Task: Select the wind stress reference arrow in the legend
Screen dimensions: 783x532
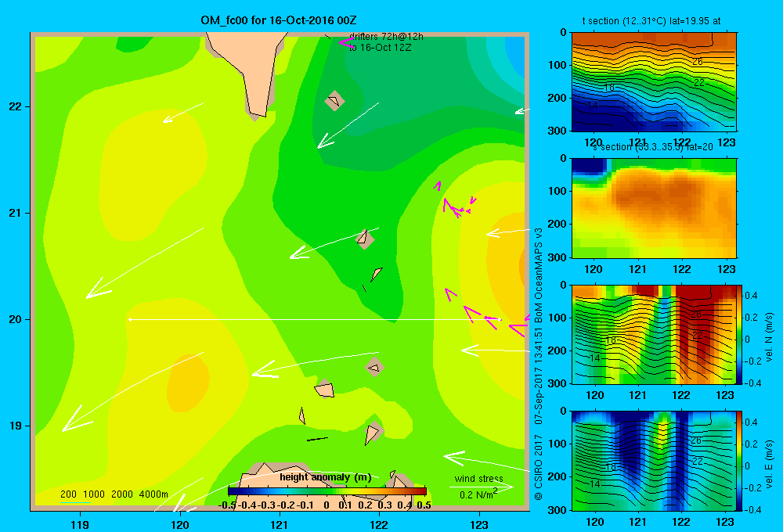Action: coord(482,487)
